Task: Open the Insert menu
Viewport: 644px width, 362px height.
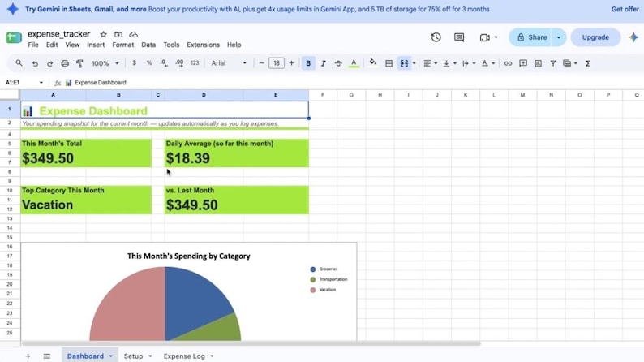Action: coord(96,45)
